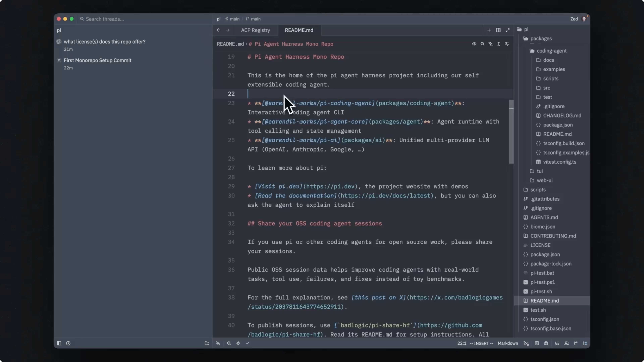
Task: Expand the web-ui folder
Action: pos(552,180)
